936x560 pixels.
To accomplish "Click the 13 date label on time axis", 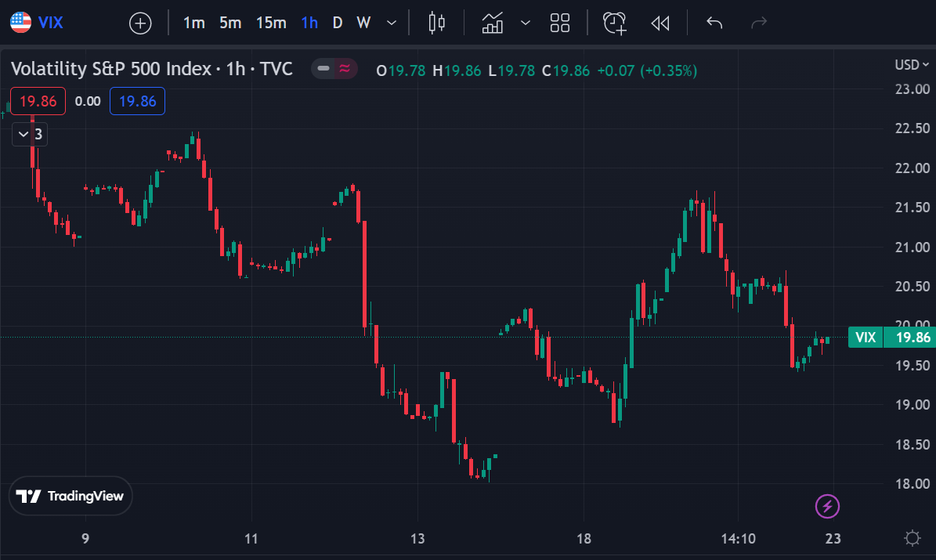I will 417,539.
